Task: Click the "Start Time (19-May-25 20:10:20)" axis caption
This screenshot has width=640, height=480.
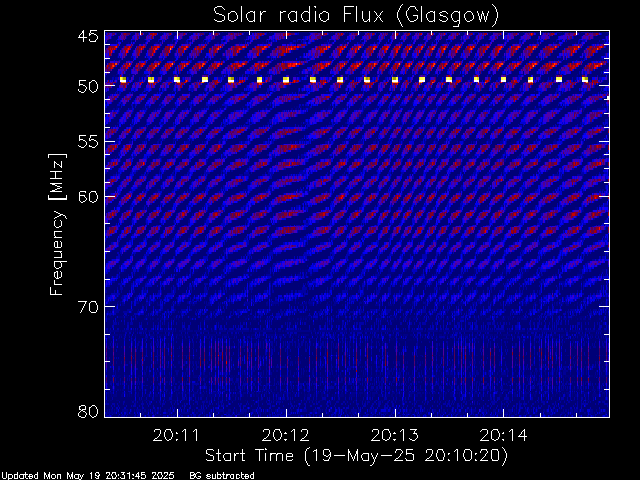Action: coord(356,456)
